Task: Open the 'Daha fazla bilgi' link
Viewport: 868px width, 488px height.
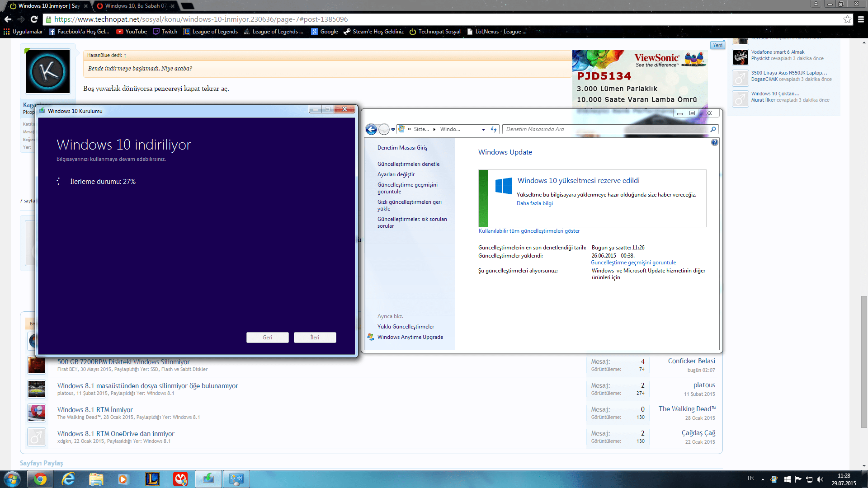Action: 535,203
